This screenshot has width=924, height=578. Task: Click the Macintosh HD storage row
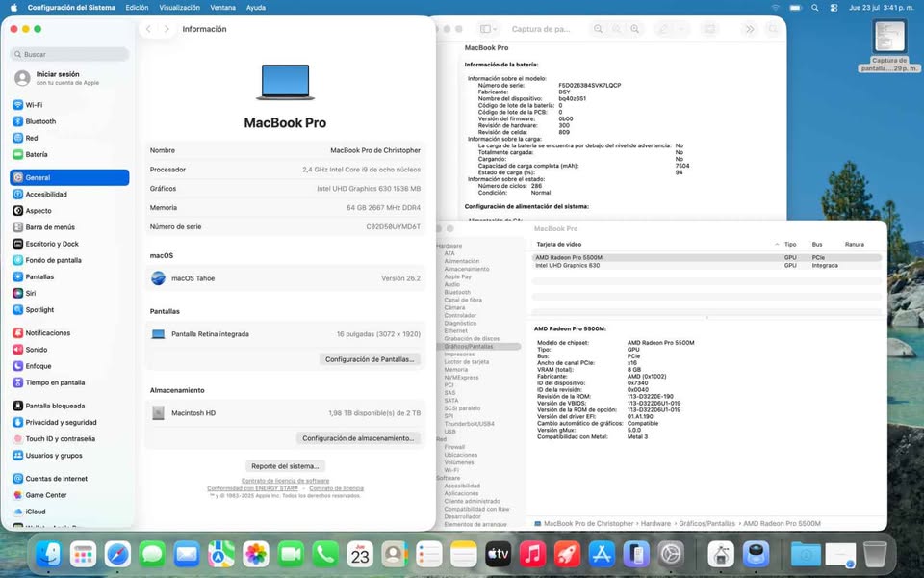point(285,413)
